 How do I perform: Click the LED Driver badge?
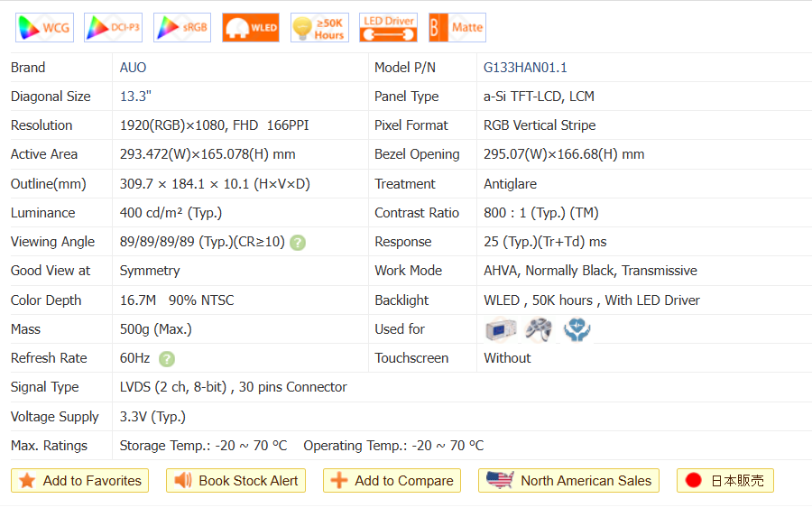[388, 28]
